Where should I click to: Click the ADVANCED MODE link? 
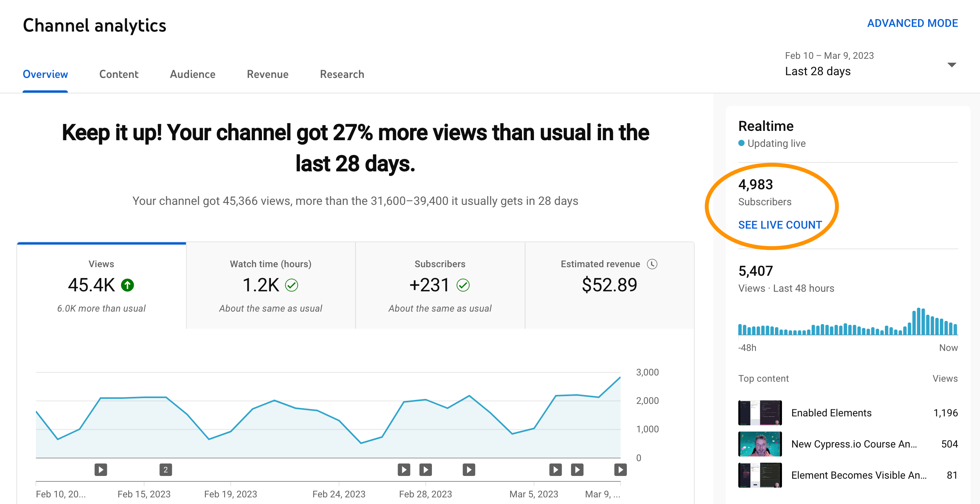(x=912, y=23)
